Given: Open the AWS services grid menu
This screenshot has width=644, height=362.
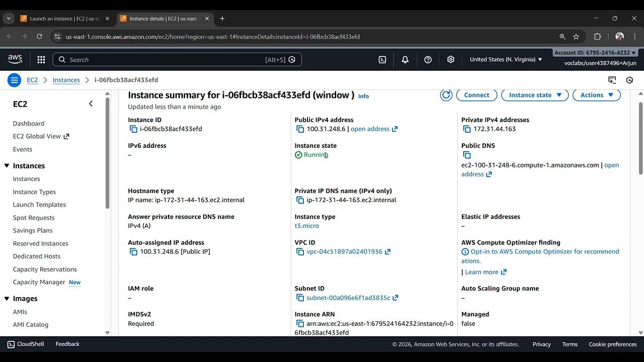Looking at the screenshot, I should point(41,60).
